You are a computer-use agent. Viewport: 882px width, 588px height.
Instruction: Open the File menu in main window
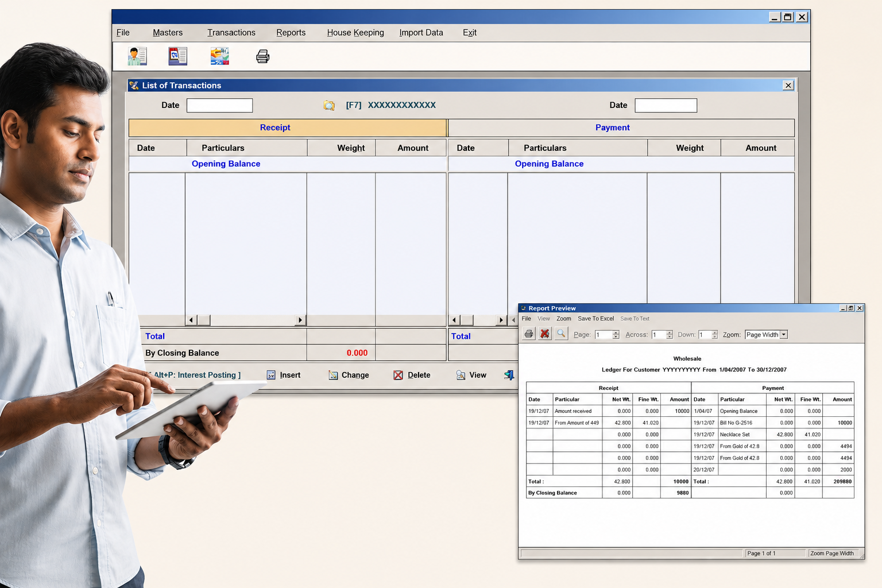coord(123,33)
